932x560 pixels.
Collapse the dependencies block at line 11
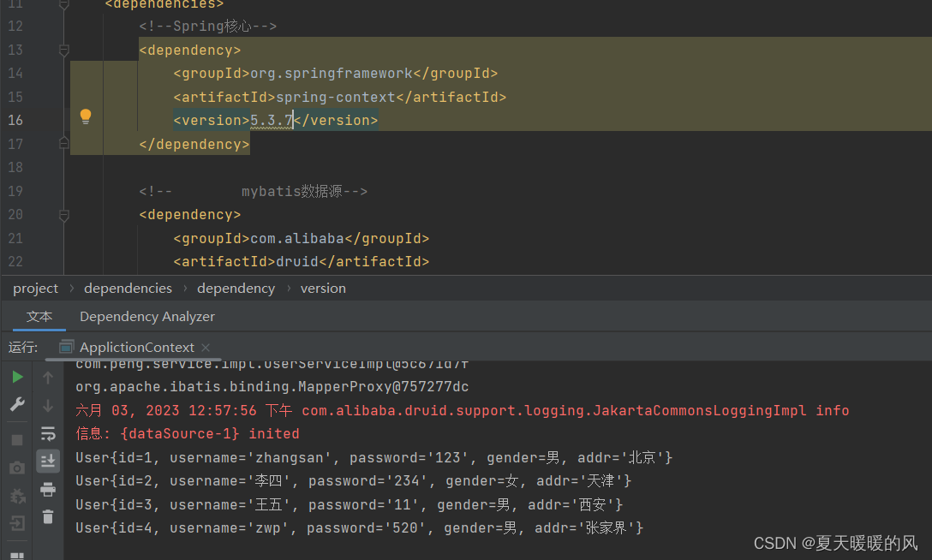point(64,5)
